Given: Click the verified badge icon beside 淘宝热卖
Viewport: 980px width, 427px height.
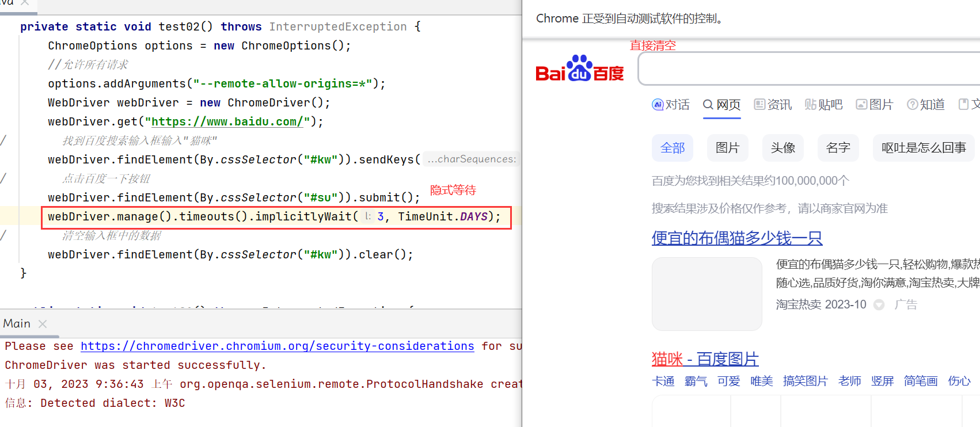Looking at the screenshot, I should [x=879, y=304].
